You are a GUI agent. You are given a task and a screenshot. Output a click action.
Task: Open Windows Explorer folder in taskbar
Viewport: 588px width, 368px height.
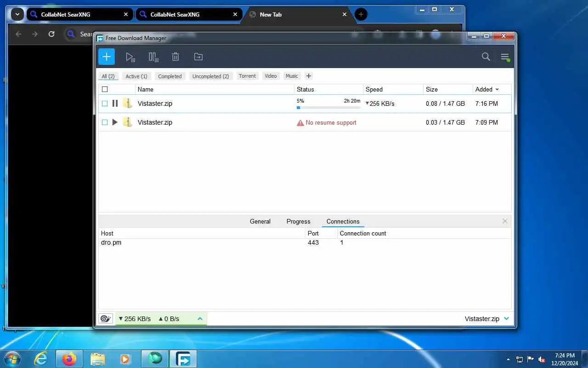point(97,359)
